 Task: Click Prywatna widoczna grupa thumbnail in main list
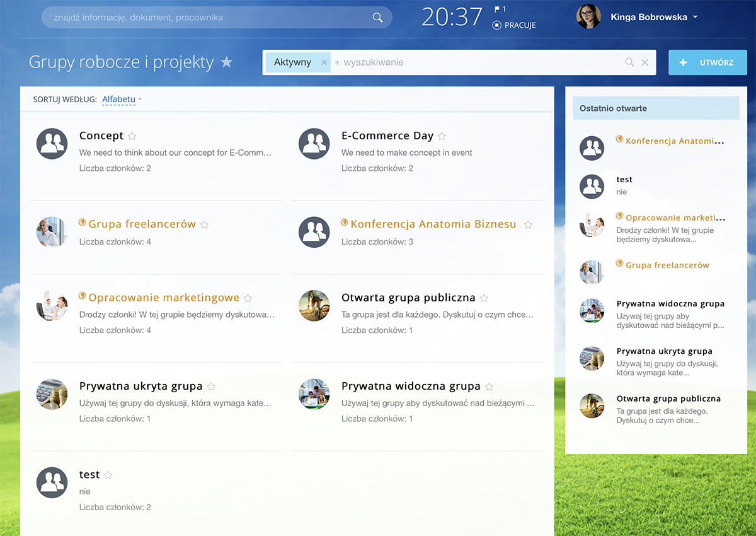click(314, 394)
